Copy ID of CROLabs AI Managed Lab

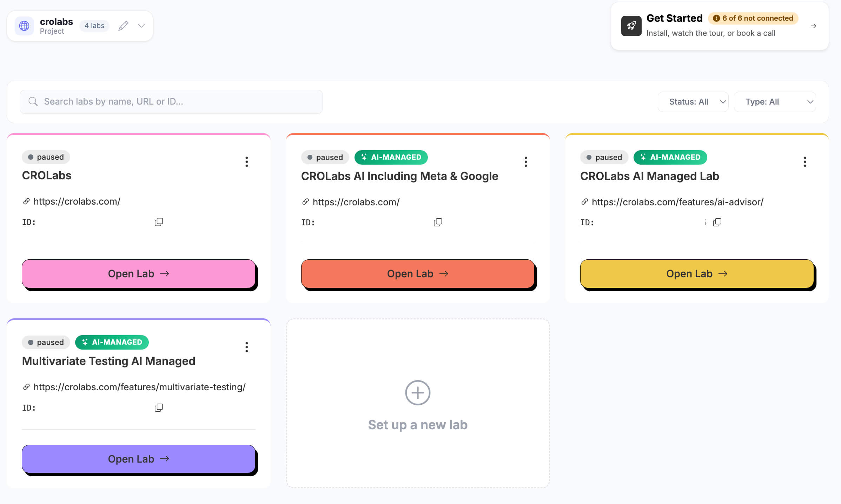coord(717,223)
